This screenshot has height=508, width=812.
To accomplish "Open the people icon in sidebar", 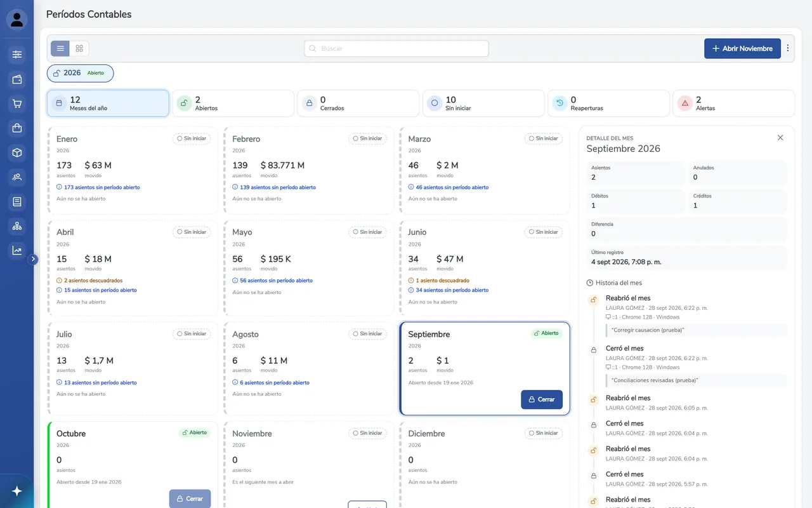I will [17, 177].
